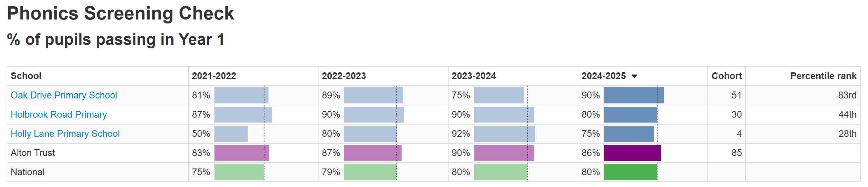
Task: Sort by the 2023-2024 column header
Action: 473,76
